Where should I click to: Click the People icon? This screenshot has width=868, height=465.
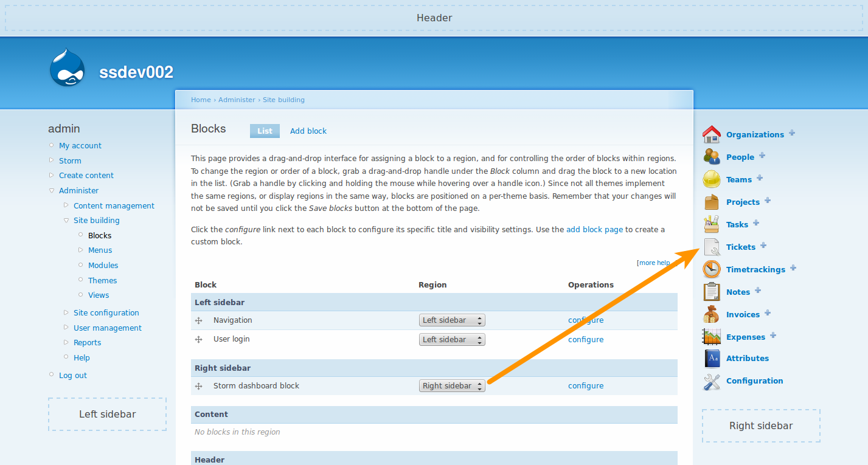pos(710,156)
